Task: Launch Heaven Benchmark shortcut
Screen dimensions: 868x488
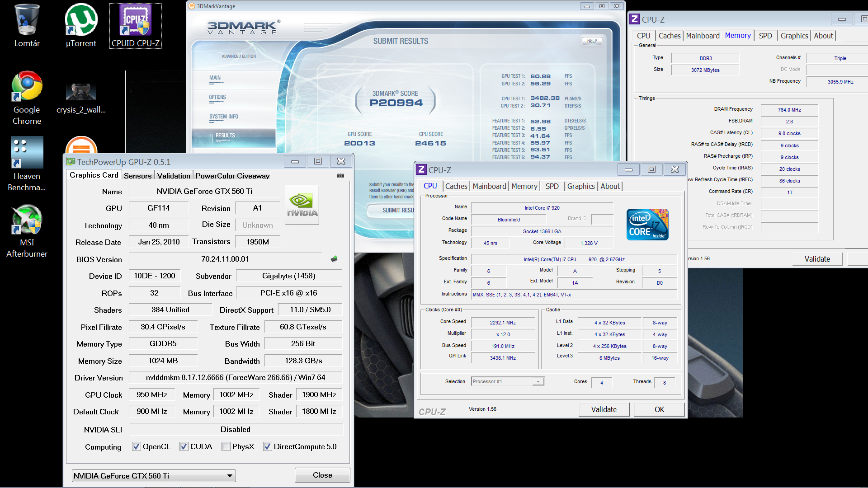Action: (x=27, y=164)
